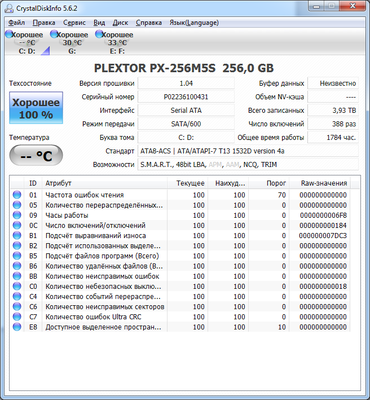Click the serial number field P02236100431
Viewport: 370px width, 400px height.
(x=186, y=97)
